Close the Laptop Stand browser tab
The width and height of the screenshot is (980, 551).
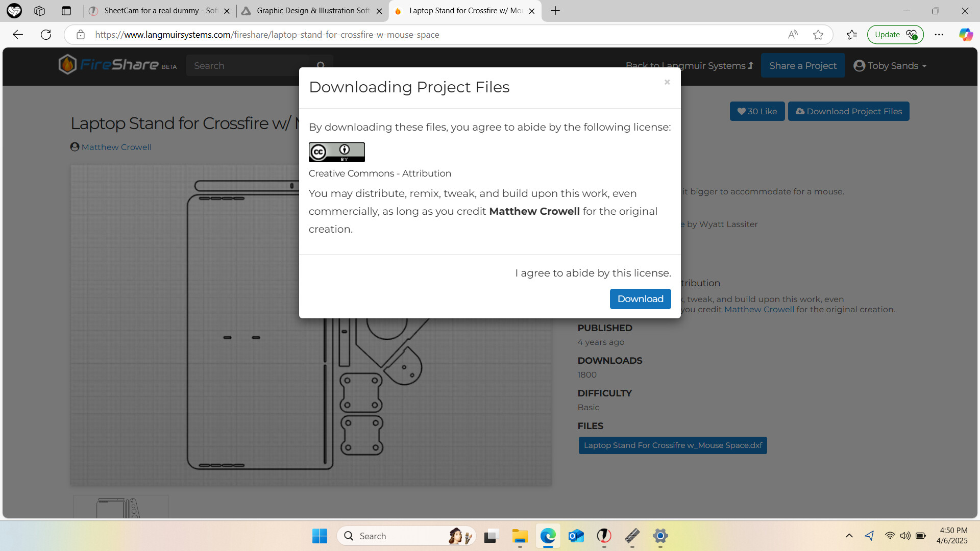[x=531, y=11]
